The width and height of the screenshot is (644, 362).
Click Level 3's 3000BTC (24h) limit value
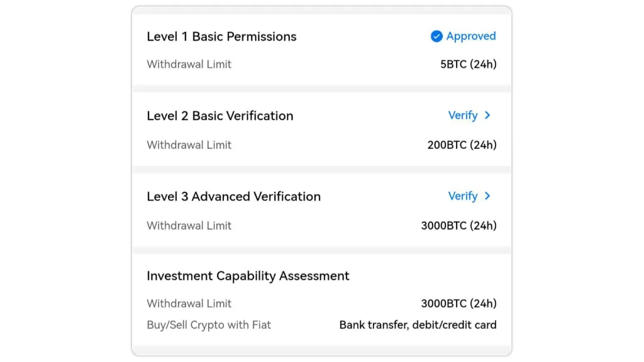[x=458, y=226]
